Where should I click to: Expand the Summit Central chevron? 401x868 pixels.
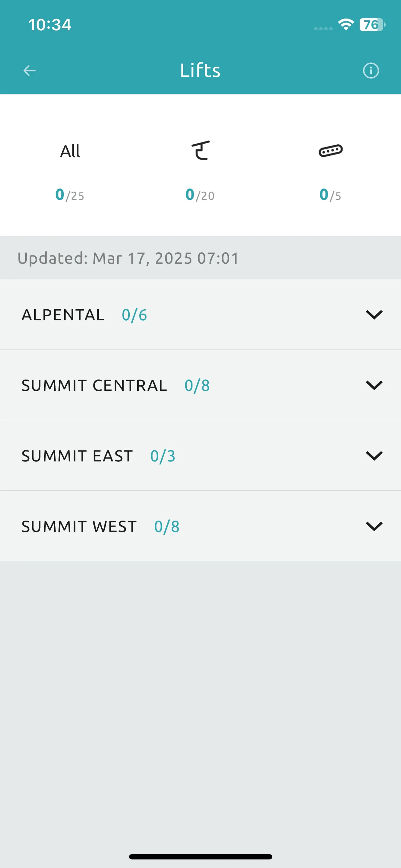pyautogui.click(x=374, y=385)
